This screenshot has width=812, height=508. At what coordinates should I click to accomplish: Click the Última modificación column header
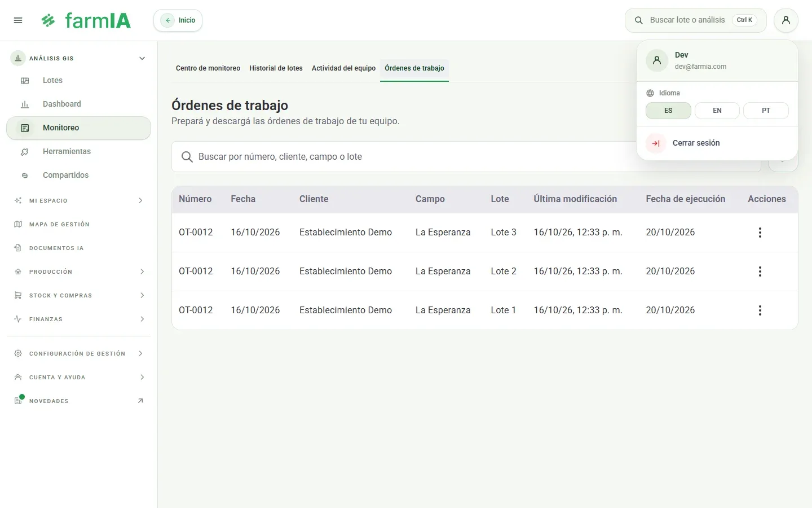tap(575, 199)
